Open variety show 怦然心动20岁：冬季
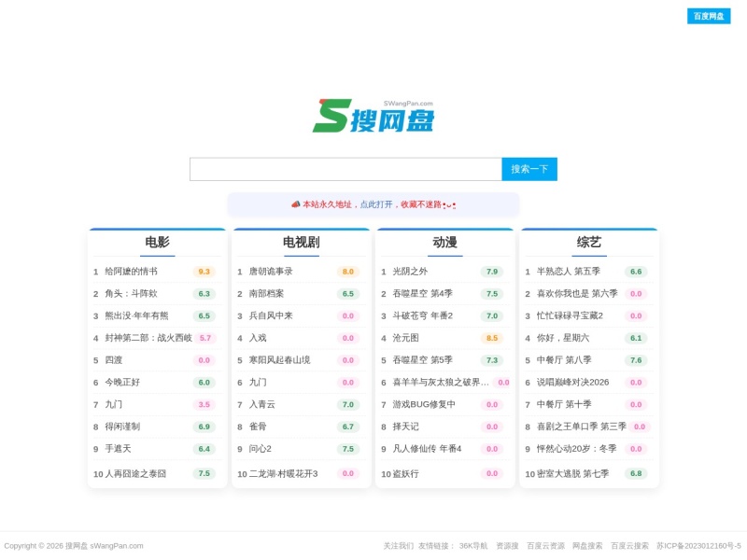The height and width of the screenshot is (560, 747). [x=576, y=449]
